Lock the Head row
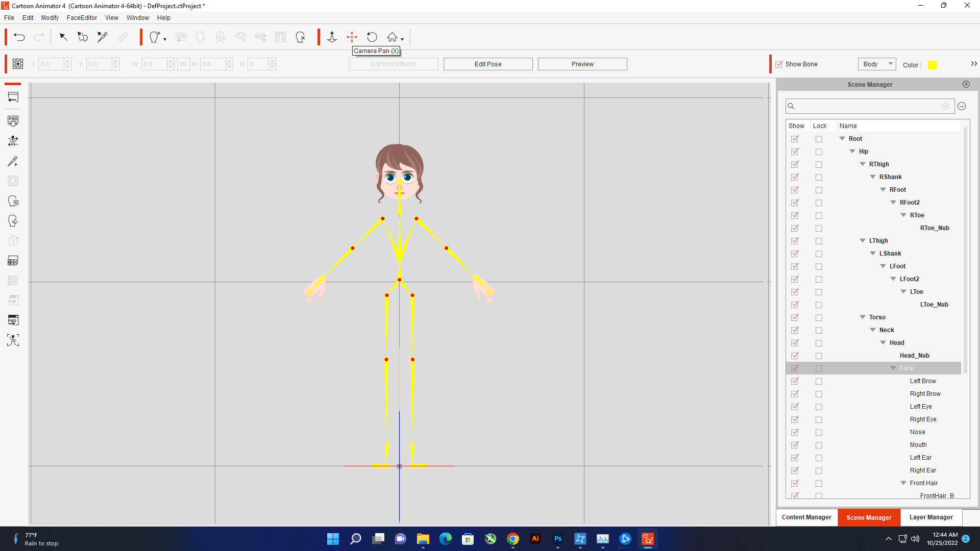 (819, 343)
